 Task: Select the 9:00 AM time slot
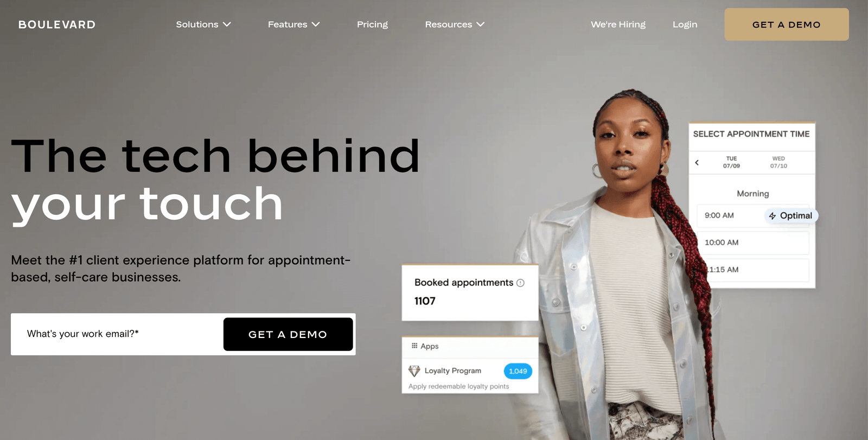tap(753, 215)
